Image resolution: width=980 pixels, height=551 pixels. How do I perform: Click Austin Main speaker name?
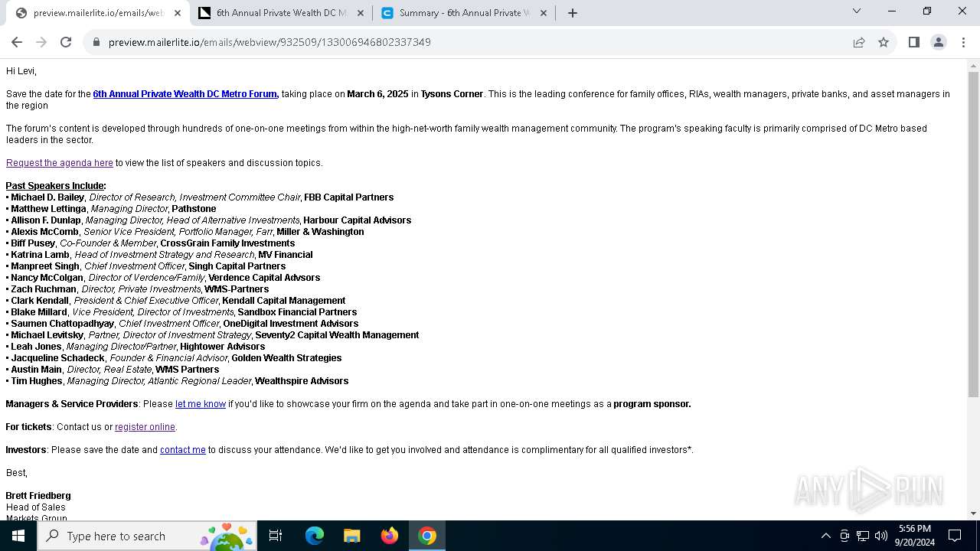coord(36,370)
